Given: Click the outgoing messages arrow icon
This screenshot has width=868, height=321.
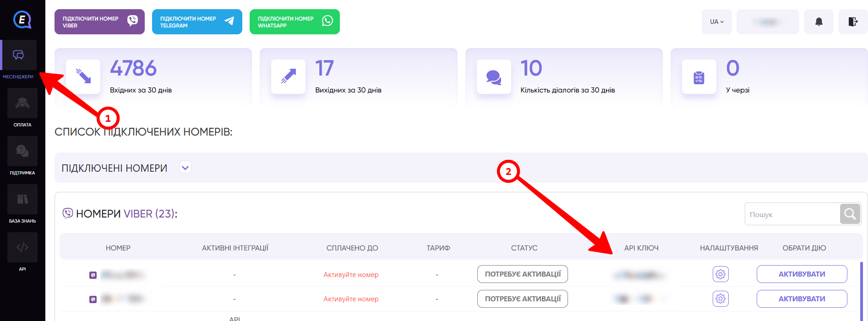Looking at the screenshot, I should click(288, 76).
